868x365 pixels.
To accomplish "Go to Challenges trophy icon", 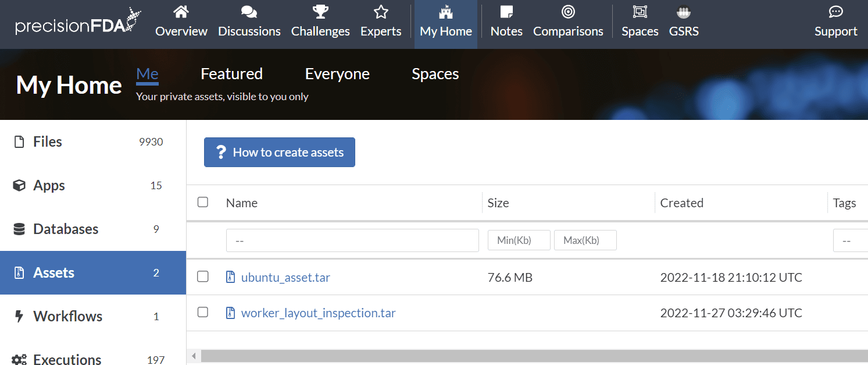I will pyautogui.click(x=320, y=12).
